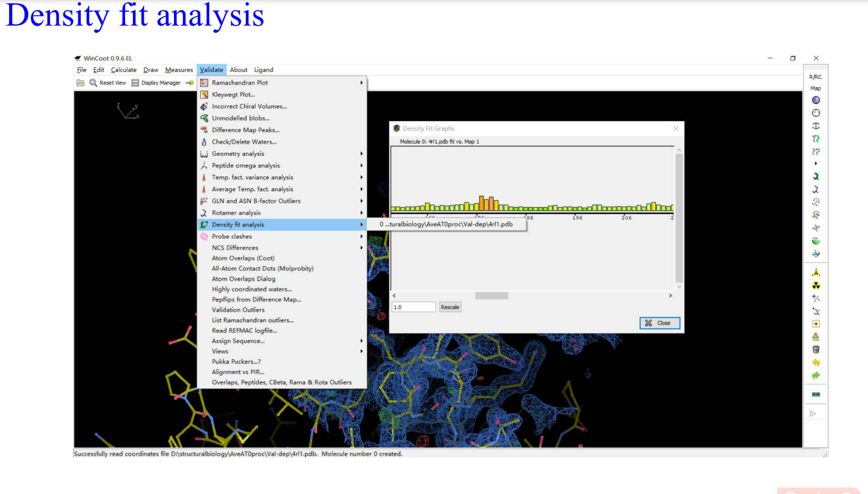Viewport: 868px width, 494px height.
Task: Open the coordinates file folder icon
Action: click(80, 83)
